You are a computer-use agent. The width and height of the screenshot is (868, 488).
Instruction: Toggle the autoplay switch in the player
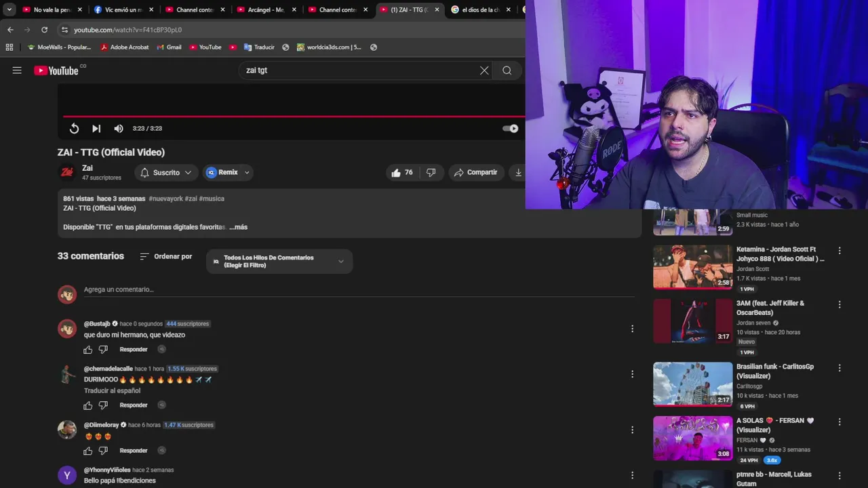[510, 129]
